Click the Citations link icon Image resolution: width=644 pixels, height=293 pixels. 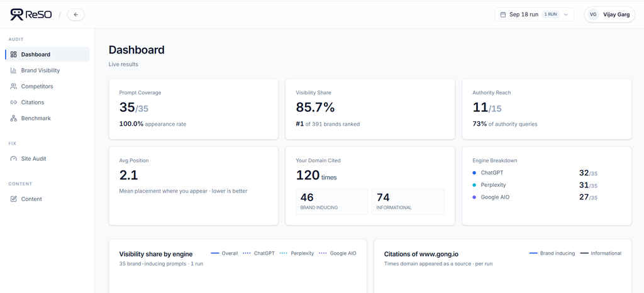click(x=14, y=102)
